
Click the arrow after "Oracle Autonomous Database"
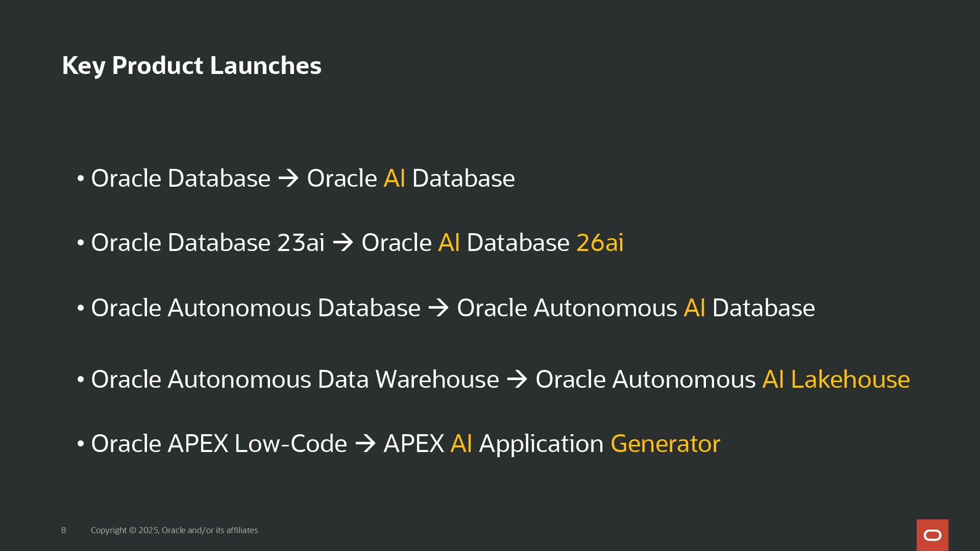pos(438,308)
